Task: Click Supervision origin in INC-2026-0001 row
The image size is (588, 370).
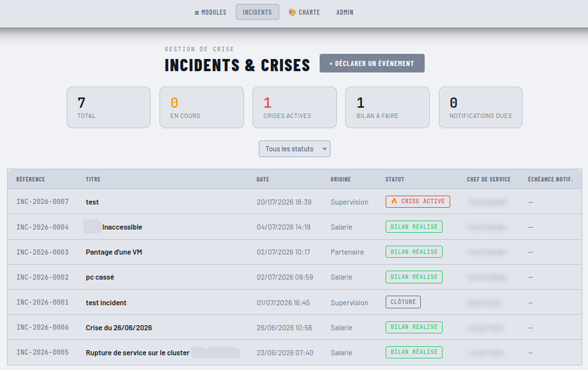Action: 349,303
